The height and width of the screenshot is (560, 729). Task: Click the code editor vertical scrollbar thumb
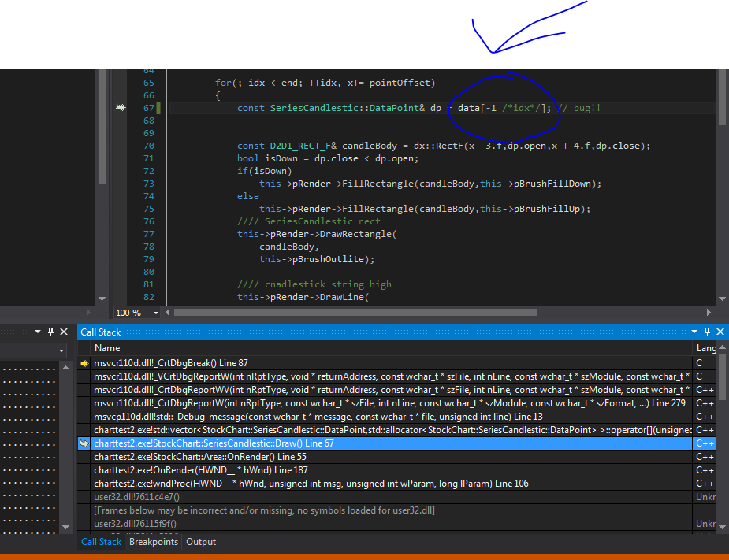tap(722, 98)
